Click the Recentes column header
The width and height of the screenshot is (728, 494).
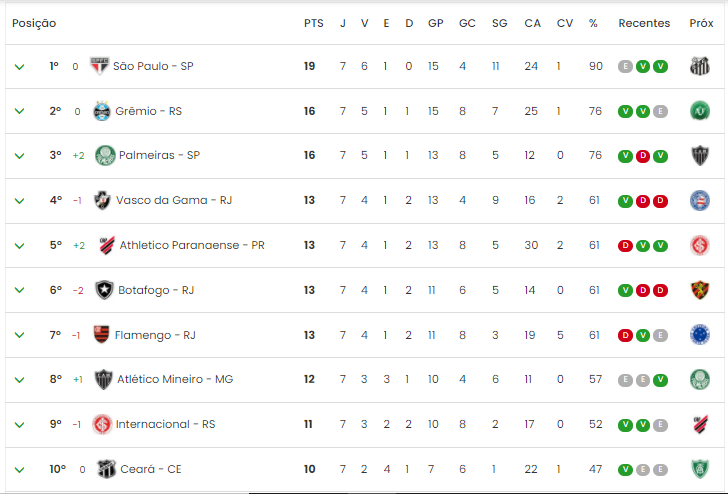pyautogui.click(x=644, y=23)
